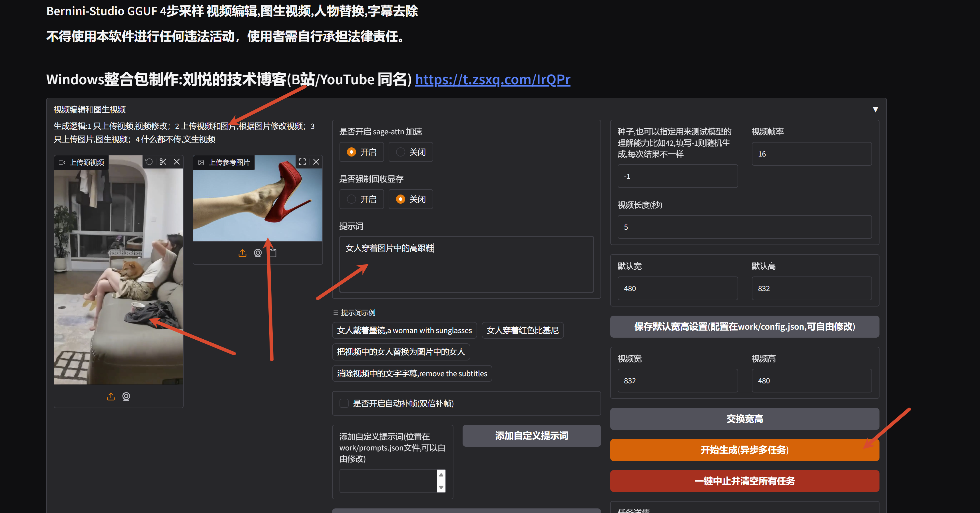This screenshot has height=513, width=980.
Task: Open fullscreen view of reference image
Action: tap(302, 162)
